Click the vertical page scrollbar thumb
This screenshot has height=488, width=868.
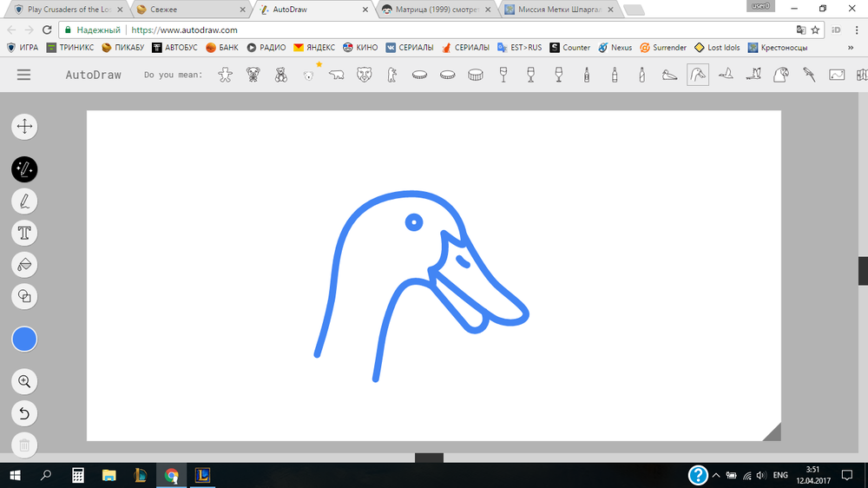coord(863,271)
